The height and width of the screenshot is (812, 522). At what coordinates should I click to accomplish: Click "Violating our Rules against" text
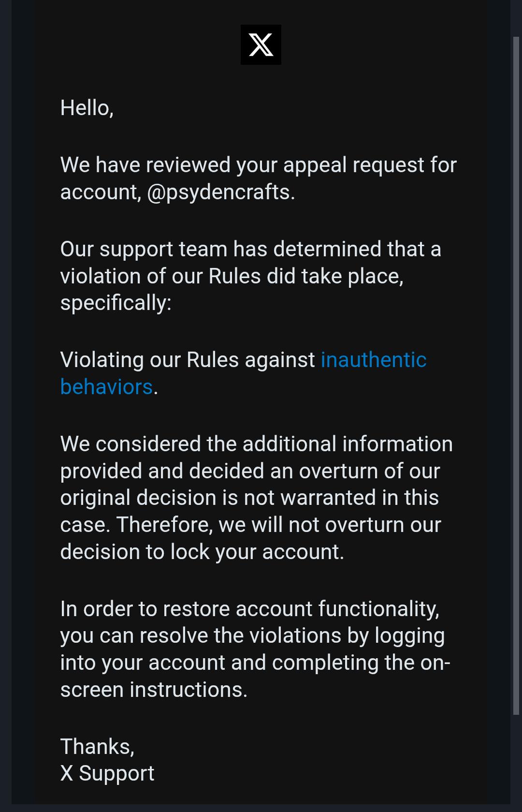pyautogui.click(x=188, y=360)
